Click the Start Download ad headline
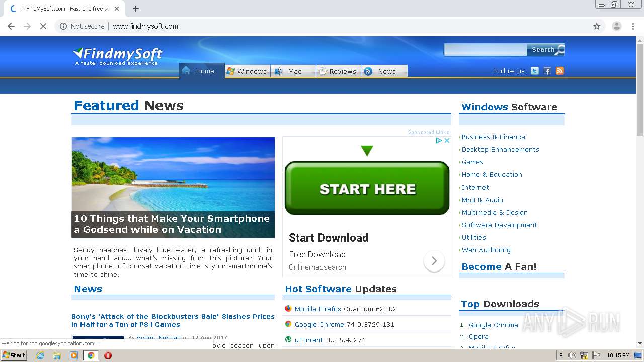Screen dimensions: 644x362 329,238
